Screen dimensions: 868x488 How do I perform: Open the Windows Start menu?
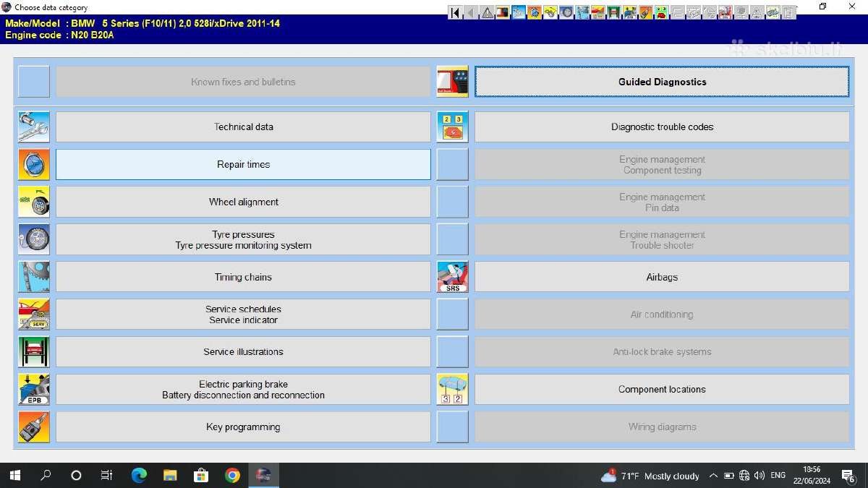15,475
